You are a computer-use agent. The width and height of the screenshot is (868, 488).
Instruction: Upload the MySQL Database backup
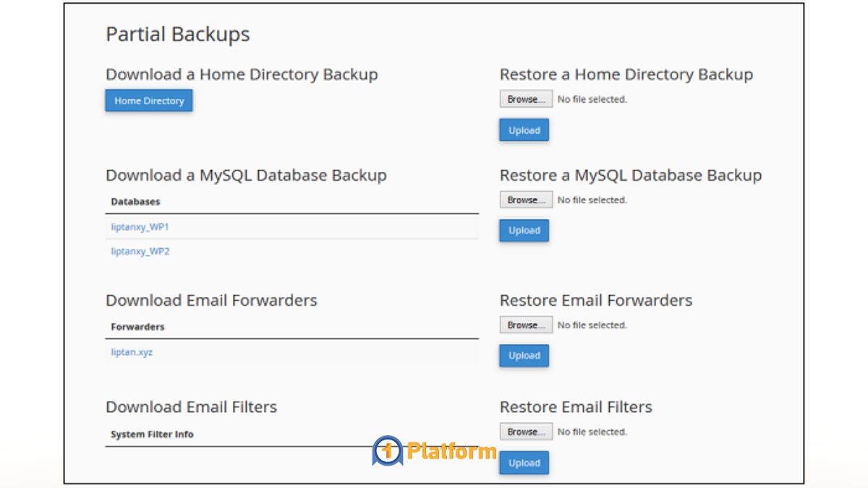pos(524,231)
